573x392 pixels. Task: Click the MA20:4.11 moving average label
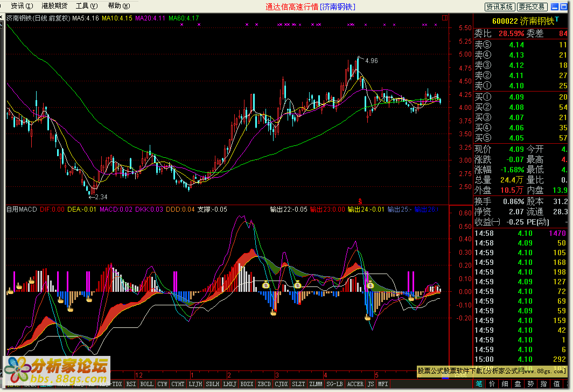pyautogui.click(x=150, y=18)
